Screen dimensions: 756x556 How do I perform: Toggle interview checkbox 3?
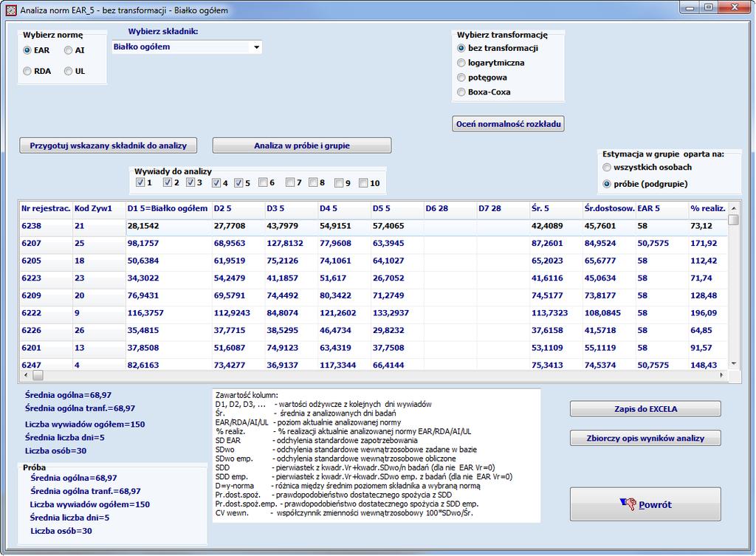190,182
